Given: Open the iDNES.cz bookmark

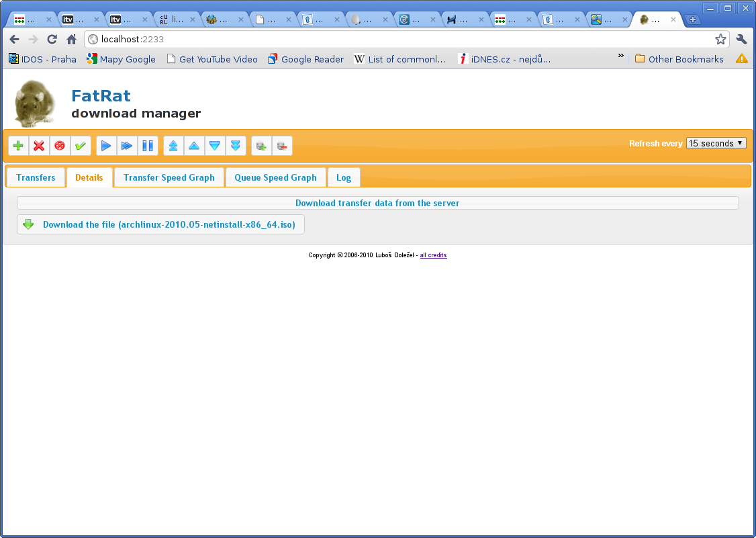Looking at the screenshot, I should 504,59.
